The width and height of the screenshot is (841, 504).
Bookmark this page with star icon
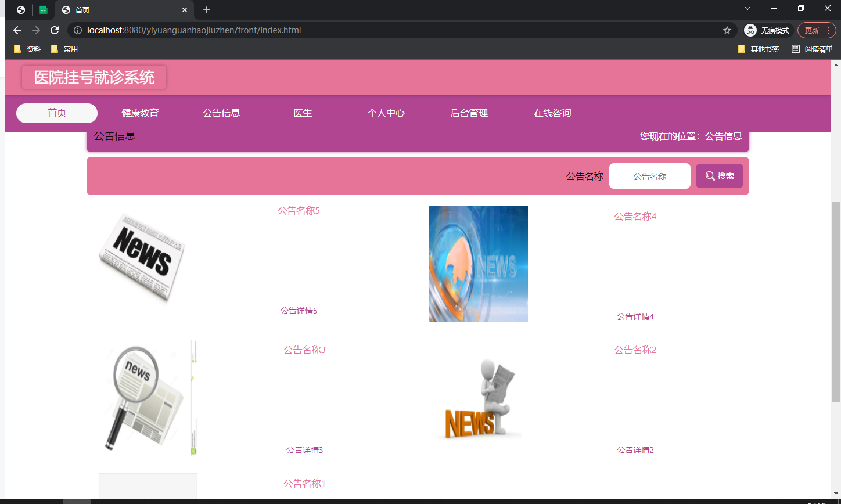click(727, 30)
